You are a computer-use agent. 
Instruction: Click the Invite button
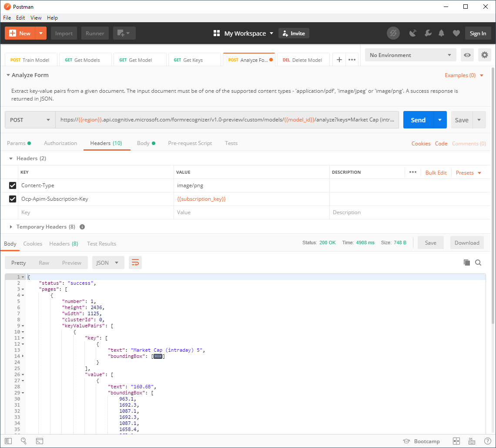(294, 33)
